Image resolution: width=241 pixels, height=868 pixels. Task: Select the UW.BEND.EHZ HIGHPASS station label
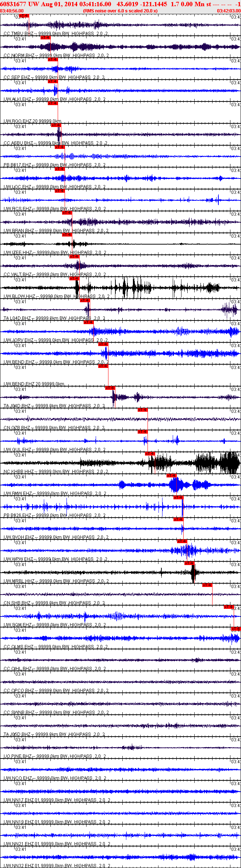56,362
